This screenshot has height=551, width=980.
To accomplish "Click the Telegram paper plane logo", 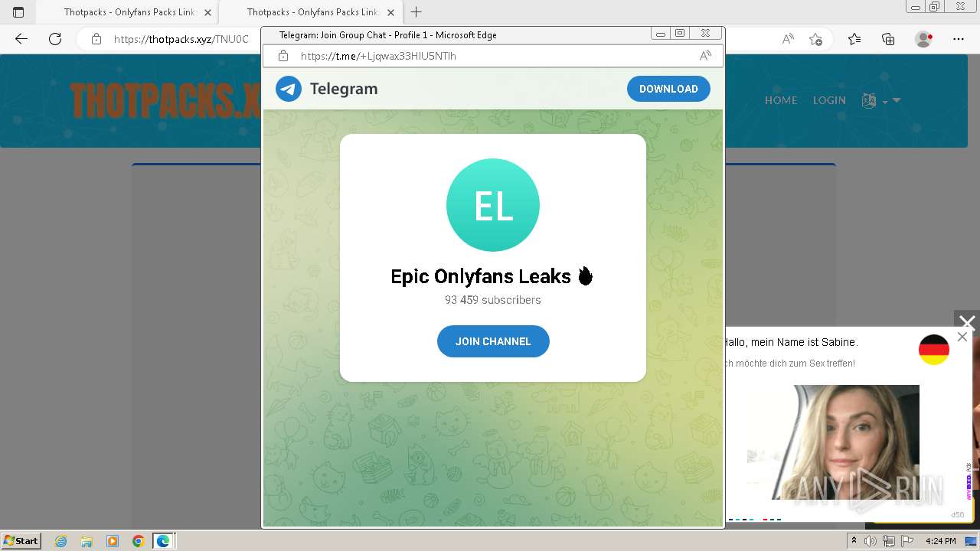I will pos(289,89).
